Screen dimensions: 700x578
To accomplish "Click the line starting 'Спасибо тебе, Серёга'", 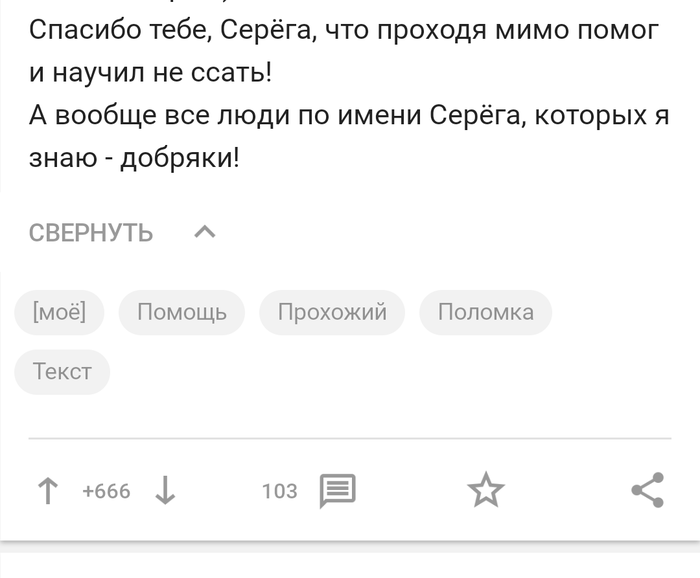I will click(344, 31).
